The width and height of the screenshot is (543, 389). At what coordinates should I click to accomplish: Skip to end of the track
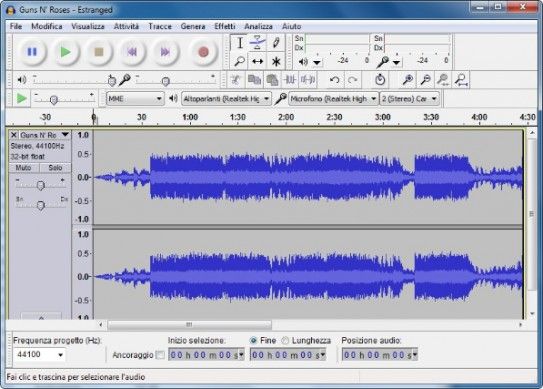(165, 52)
